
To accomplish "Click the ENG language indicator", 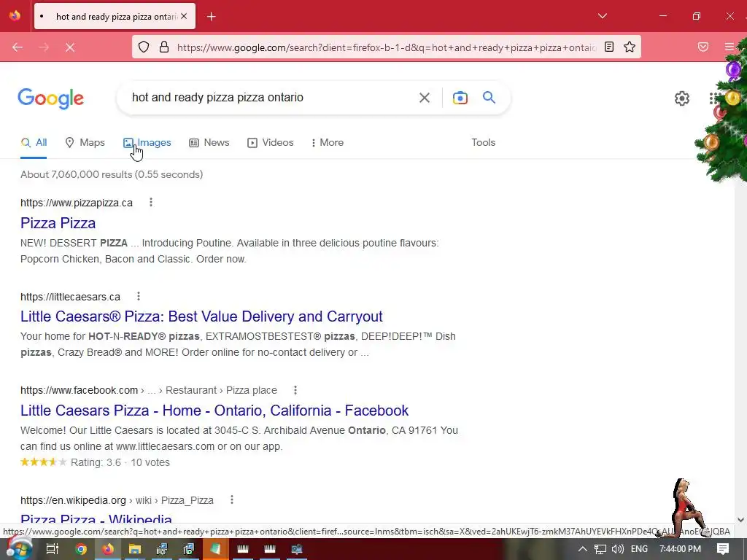I will [x=639, y=549].
